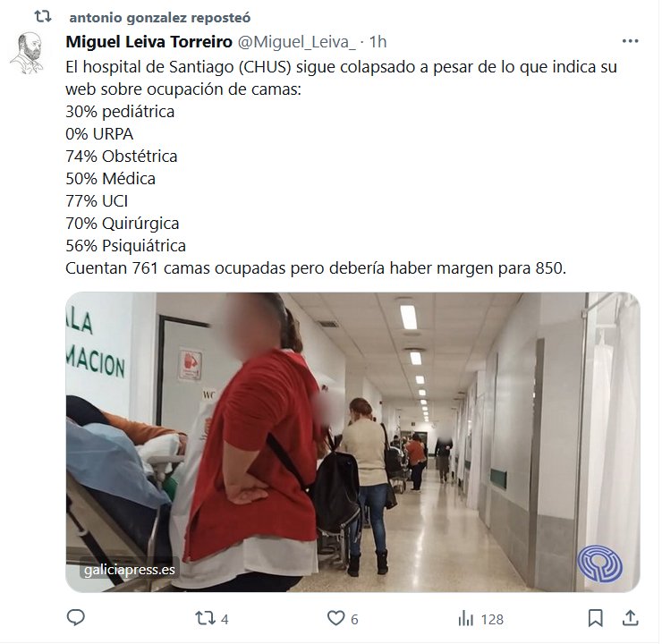
Task: Click the tweet text about CHUS hospital
Action: tap(341, 167)
